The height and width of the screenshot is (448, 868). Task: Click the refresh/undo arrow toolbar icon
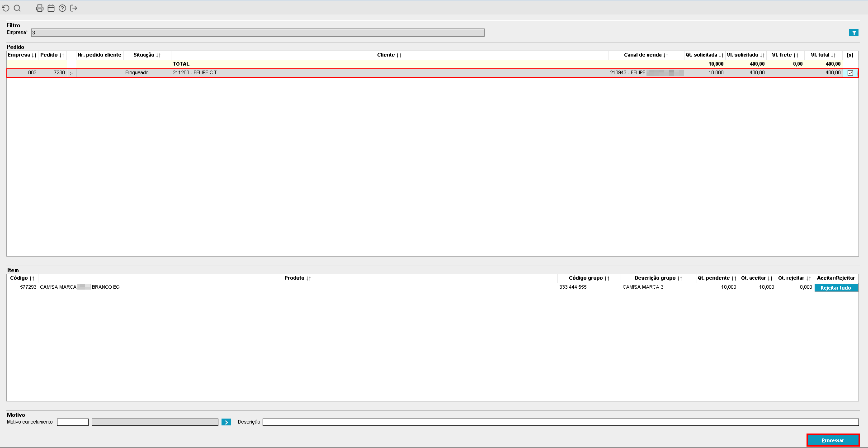pos(6,8)
